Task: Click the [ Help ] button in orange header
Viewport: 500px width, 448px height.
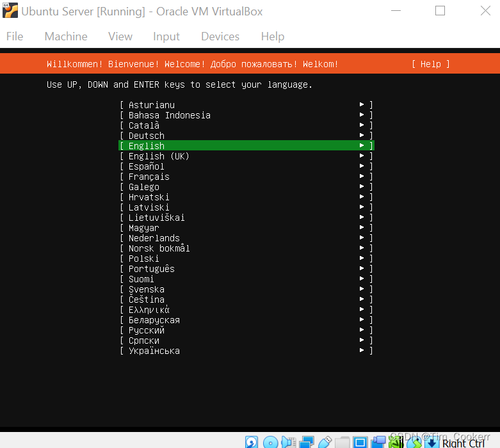Action: [x=430, y=64]
